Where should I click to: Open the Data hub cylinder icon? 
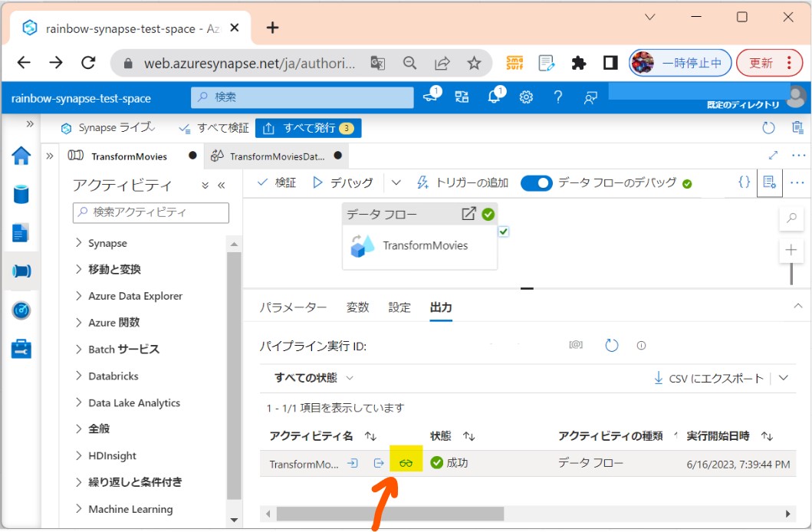21,195
